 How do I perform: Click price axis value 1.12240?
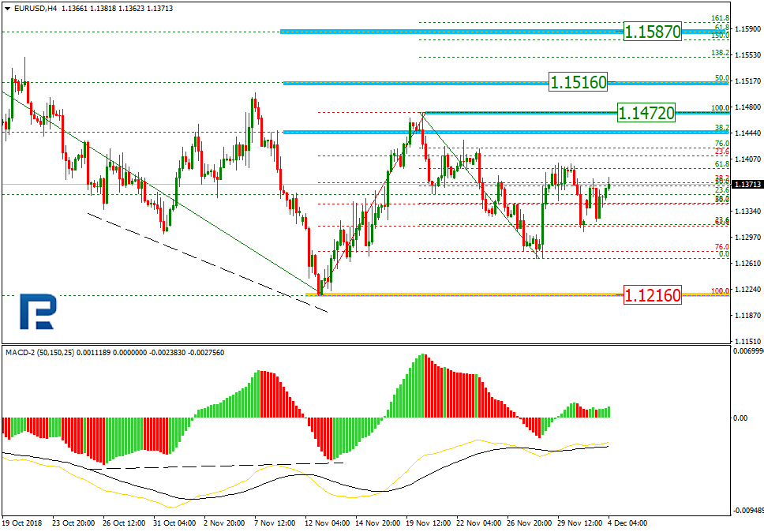[x=748, y=290]
